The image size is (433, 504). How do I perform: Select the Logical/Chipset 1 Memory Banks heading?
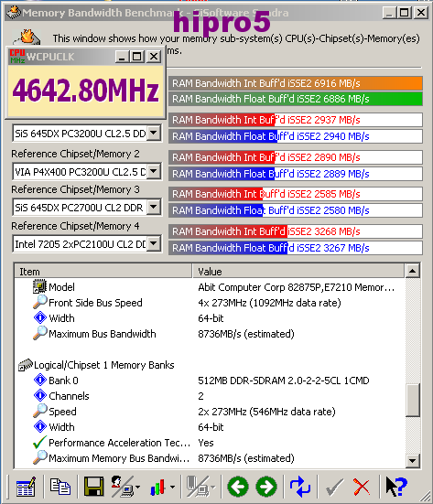(x=104, y=365)
